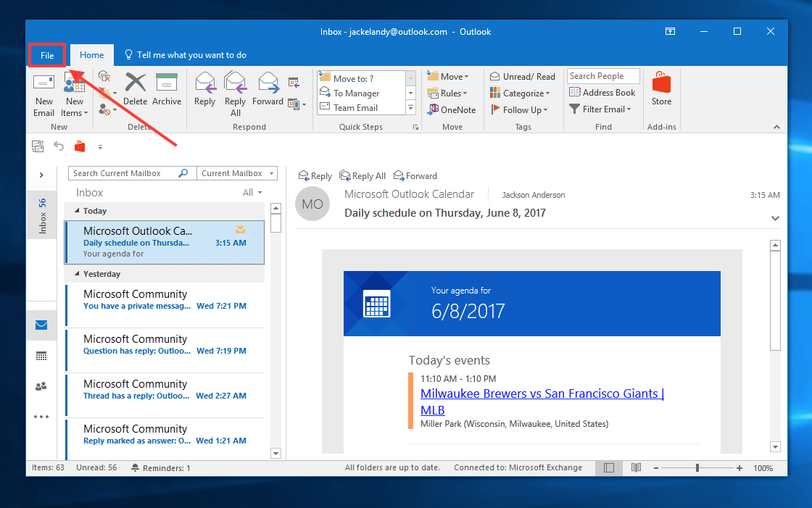Click the ribbon Forward button
The width and height of the screenshot is (812, 508).
(x=268, y=89)
